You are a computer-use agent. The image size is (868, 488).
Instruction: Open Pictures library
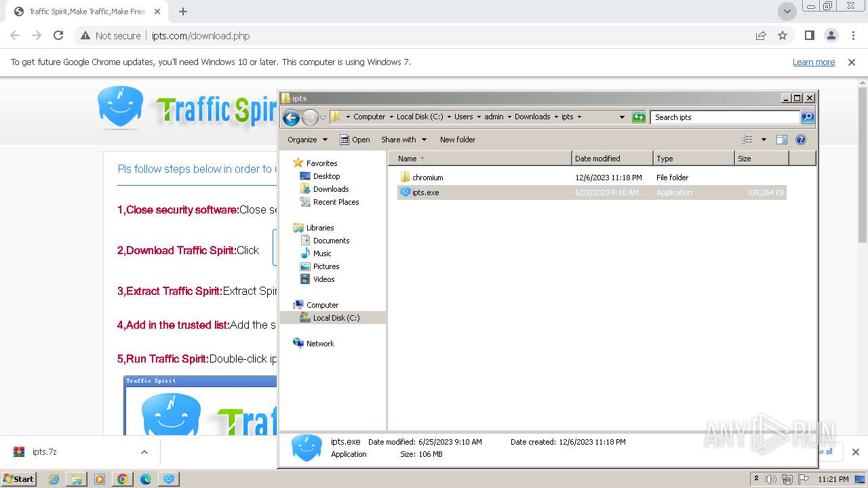coord(326,266)
